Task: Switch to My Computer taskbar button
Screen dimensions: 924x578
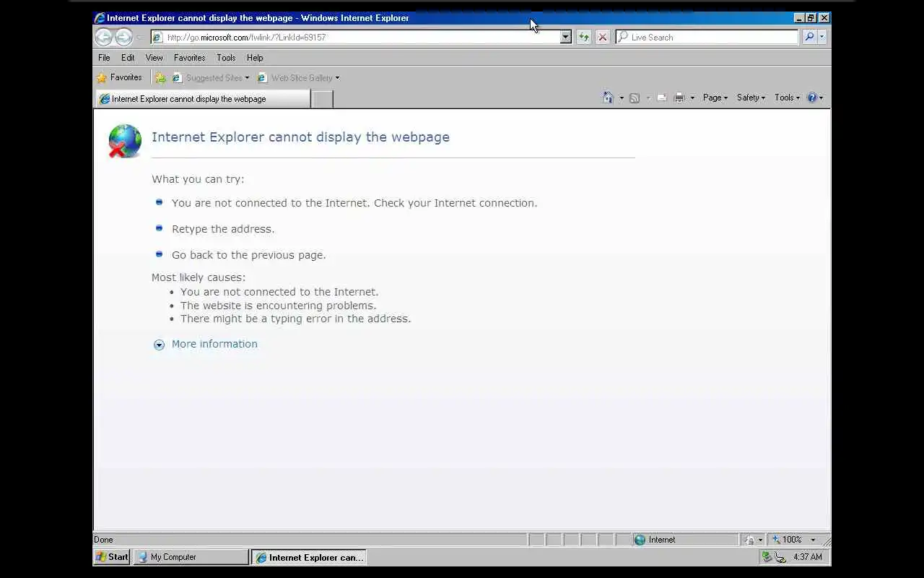Action: click(x=191, y=557)
